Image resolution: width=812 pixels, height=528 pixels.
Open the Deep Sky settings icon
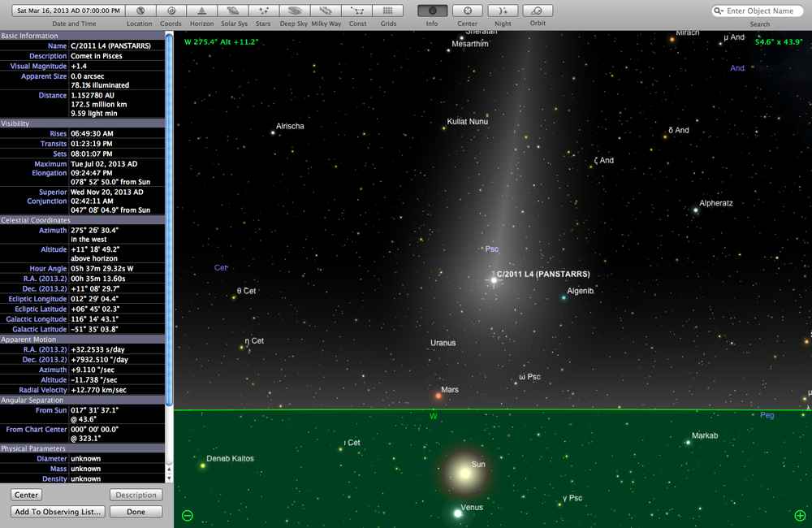pos(294,11)
